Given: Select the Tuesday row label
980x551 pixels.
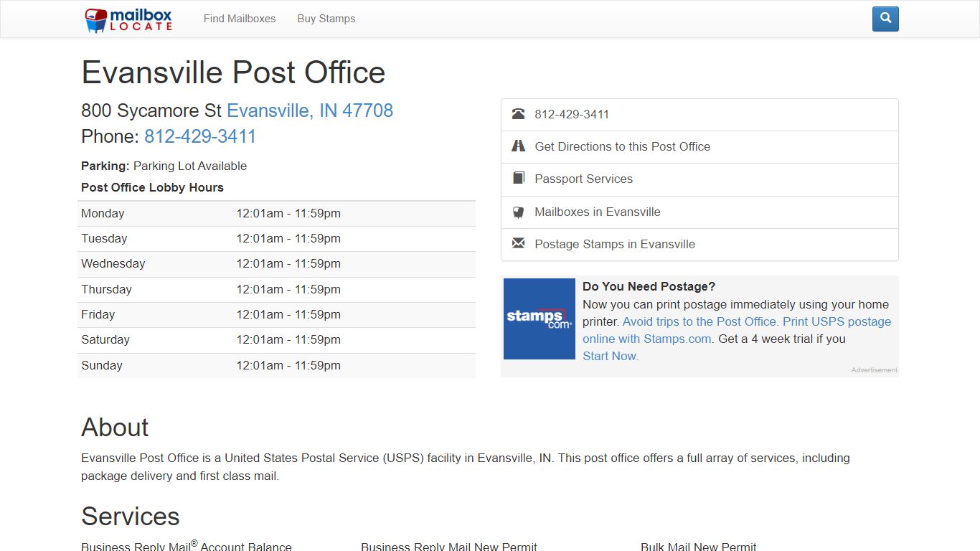Looking at the screenshot, I should [104, 238].
